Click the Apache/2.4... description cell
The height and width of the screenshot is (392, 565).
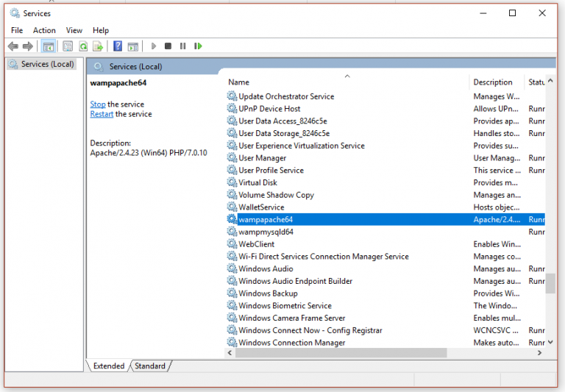click(x=497, y=219)
